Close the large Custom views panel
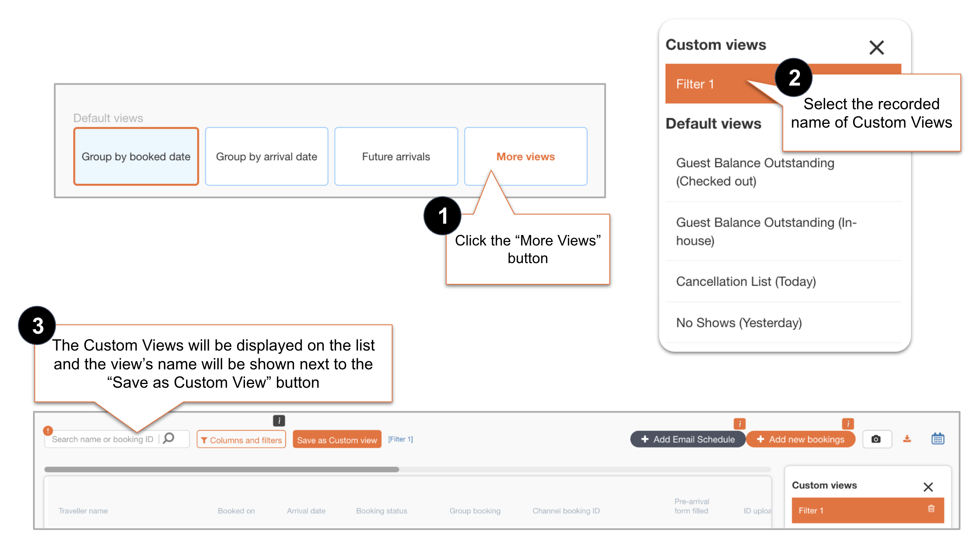The image size is (980, 545). coord(876,48)
